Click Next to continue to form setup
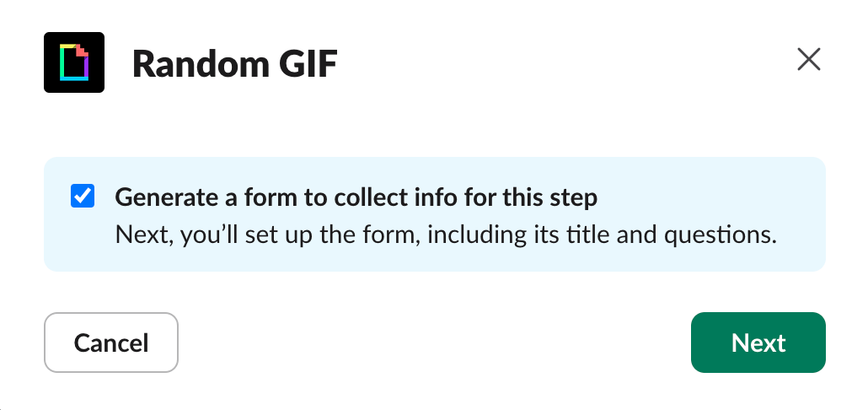This screenshot has width=868, height=410. pyautogui.click(x=758, y=343)
